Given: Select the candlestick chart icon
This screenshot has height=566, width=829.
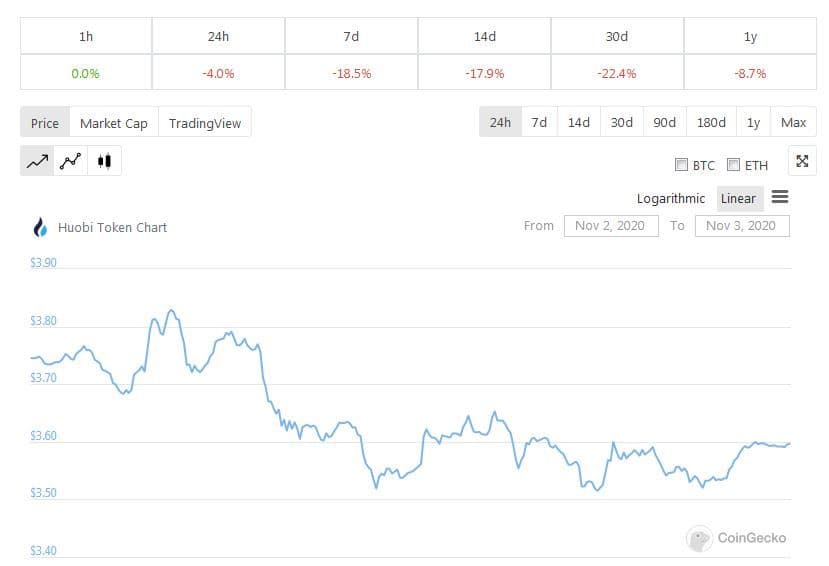Looking at the screenshot, I should click(x=104, y=161).
